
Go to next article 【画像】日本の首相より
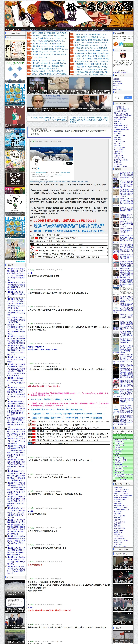point(89,120)
